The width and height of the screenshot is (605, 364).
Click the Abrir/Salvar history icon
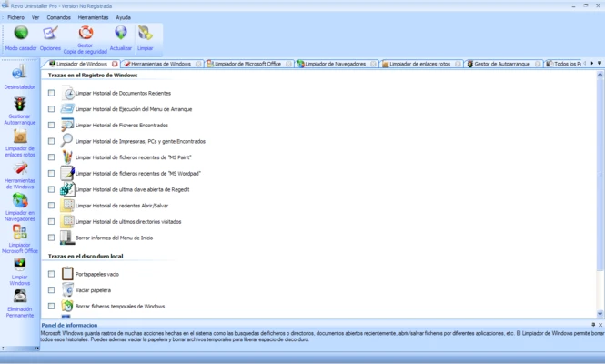click(67, 206)
